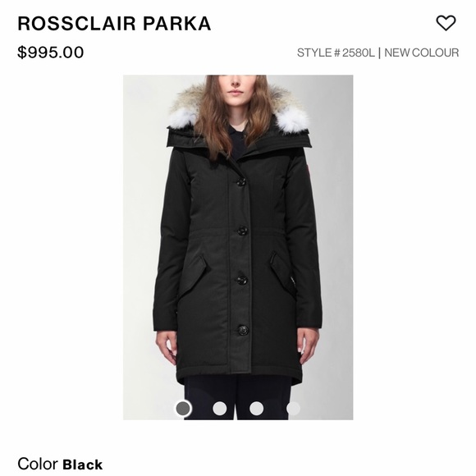Show the third carousel image dot
This screenshot has height=476, width=476.
(x=257, y=408)
